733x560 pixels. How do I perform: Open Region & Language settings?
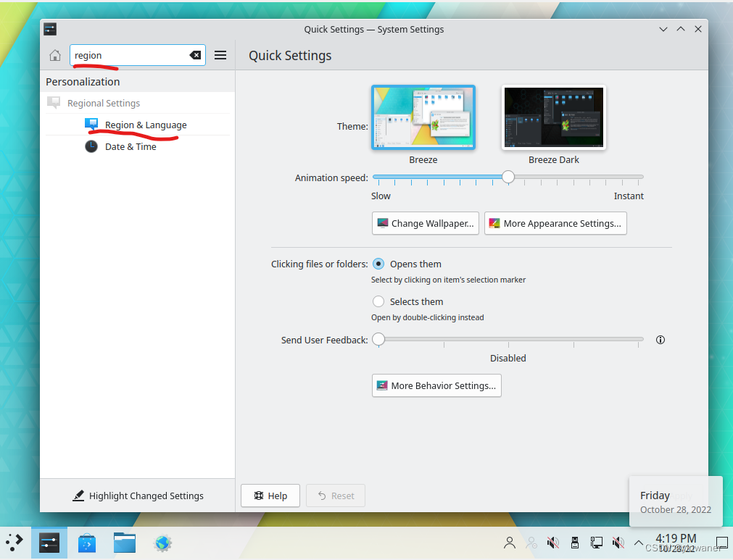[138, 125]
